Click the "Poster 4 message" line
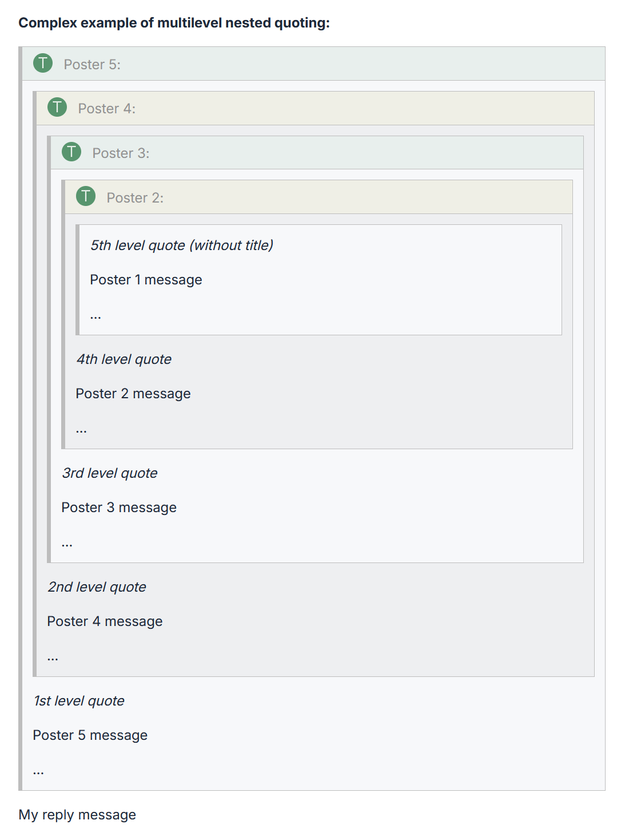This screenshot has width=629, height=840. tap(105, 621)
